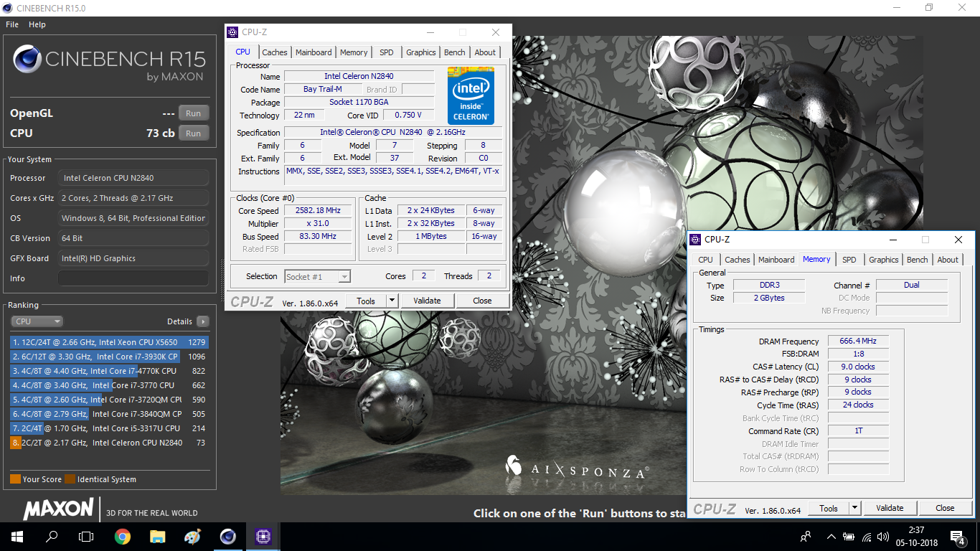Select the Xeon X5650 ranking row

tap(109, 342)
